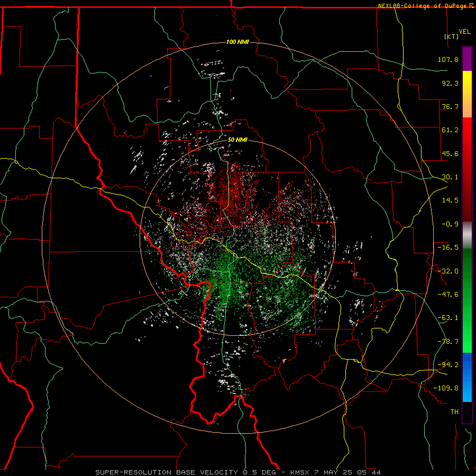Click the VEL legend title
This screenshot has width=476, height=476.
click(464, 32)
